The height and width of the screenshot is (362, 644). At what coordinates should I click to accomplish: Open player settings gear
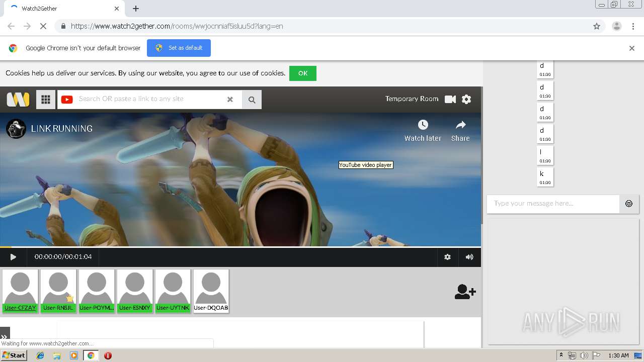[447, 257]
